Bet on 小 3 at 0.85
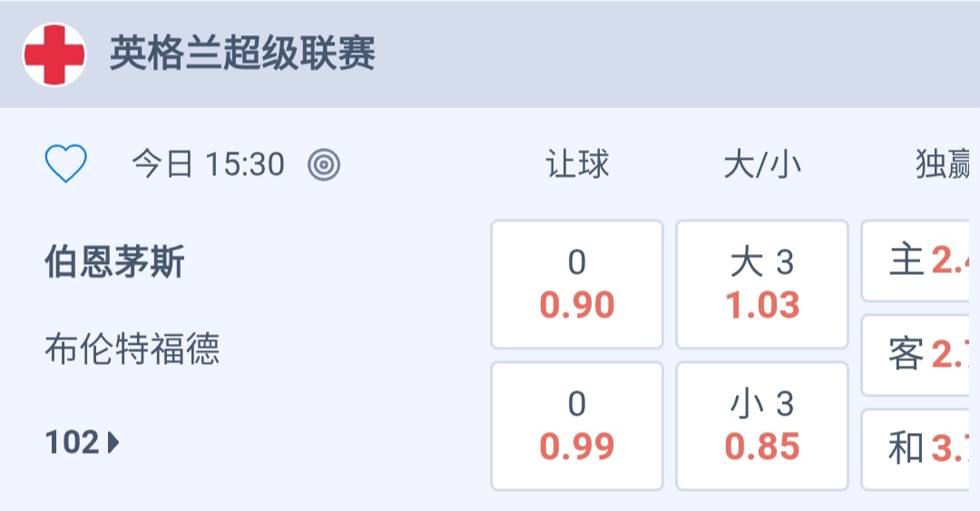This screenshot has width=980, height=511. coord(762,426)
